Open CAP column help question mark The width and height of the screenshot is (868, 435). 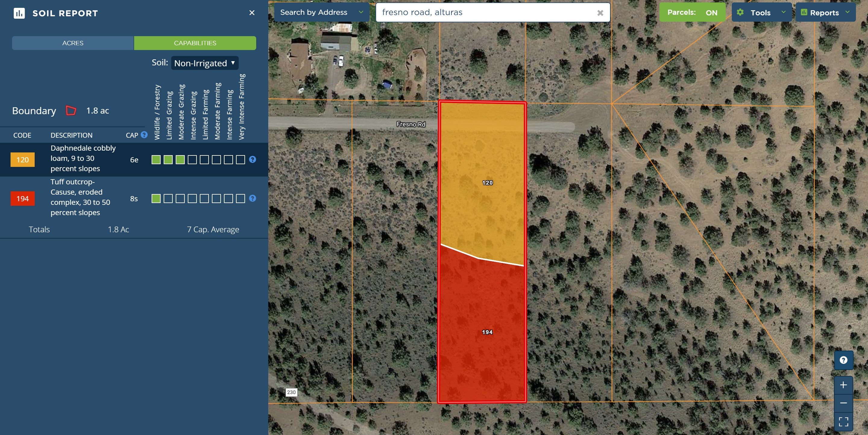pyautogui.click(x=144, y=135)
